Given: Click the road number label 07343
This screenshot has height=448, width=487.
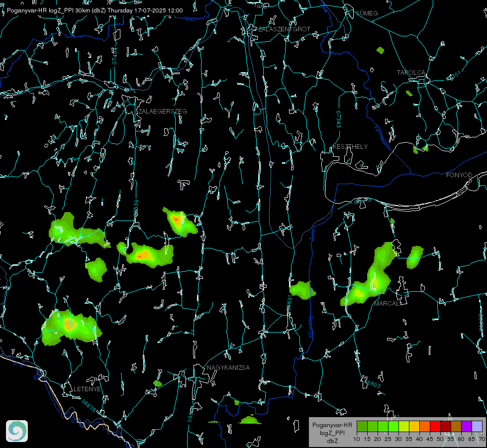Looking at the screenshot, I should click(339, 119).
